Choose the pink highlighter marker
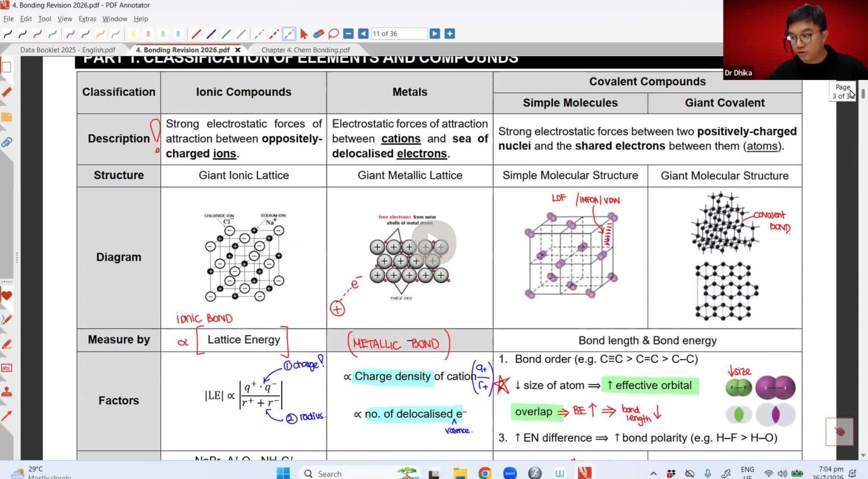 coord(148,34)
